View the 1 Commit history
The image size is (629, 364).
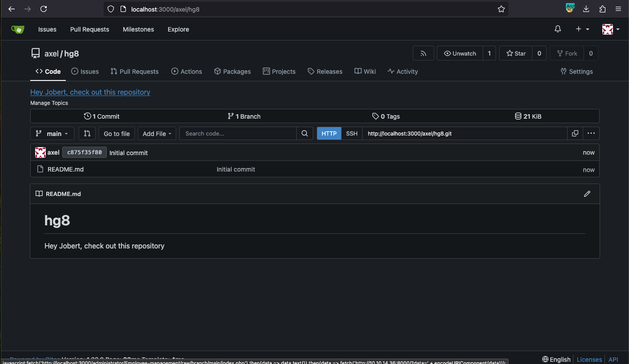[x=101, y=116]
